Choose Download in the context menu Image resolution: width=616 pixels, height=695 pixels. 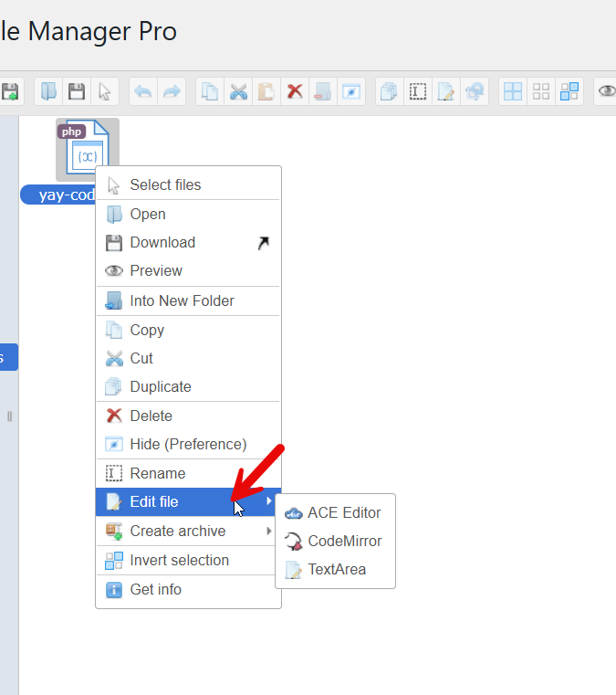click(188, 242)
